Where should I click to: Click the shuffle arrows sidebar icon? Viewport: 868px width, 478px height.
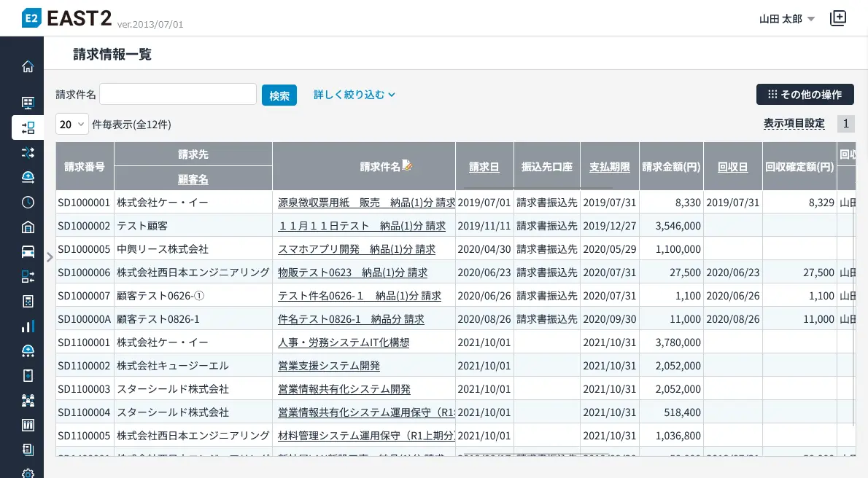point(28,153)
